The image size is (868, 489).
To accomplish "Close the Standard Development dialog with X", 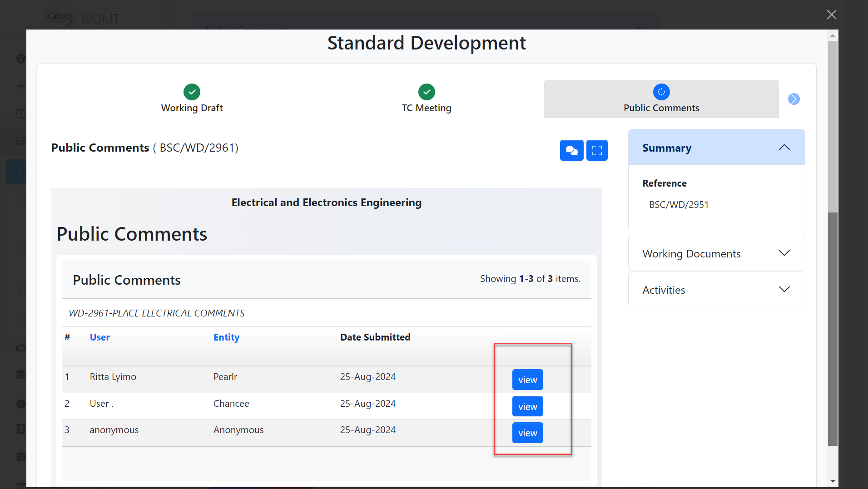I will [x=831, y=15].
